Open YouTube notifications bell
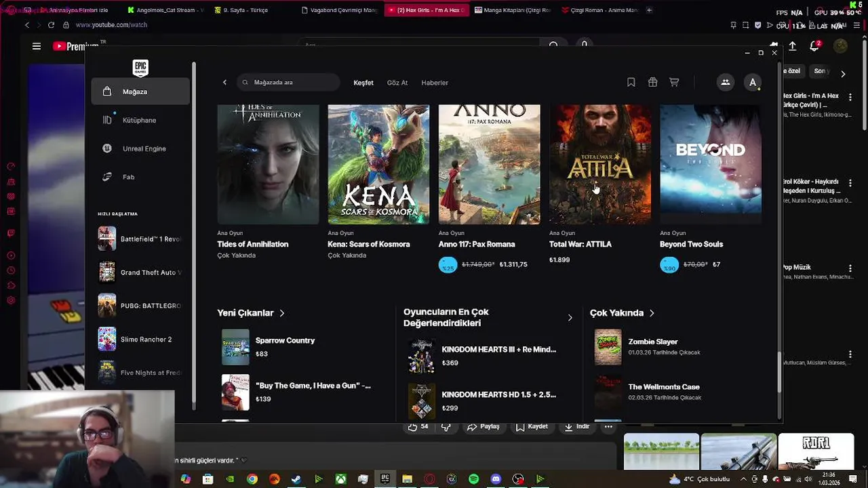Image resolution: width=868 pixels, height=488 pixels. point(814,46)
